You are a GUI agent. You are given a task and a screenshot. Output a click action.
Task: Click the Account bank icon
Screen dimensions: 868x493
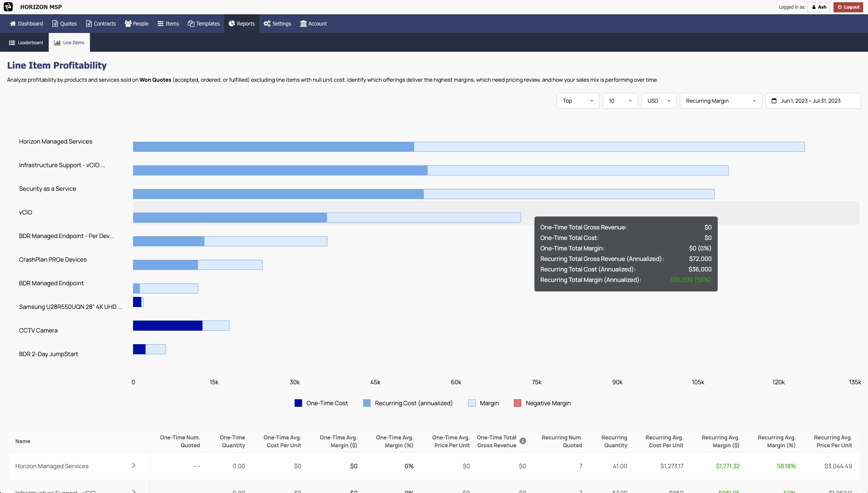pyautogui.click(x=303, y=24)
